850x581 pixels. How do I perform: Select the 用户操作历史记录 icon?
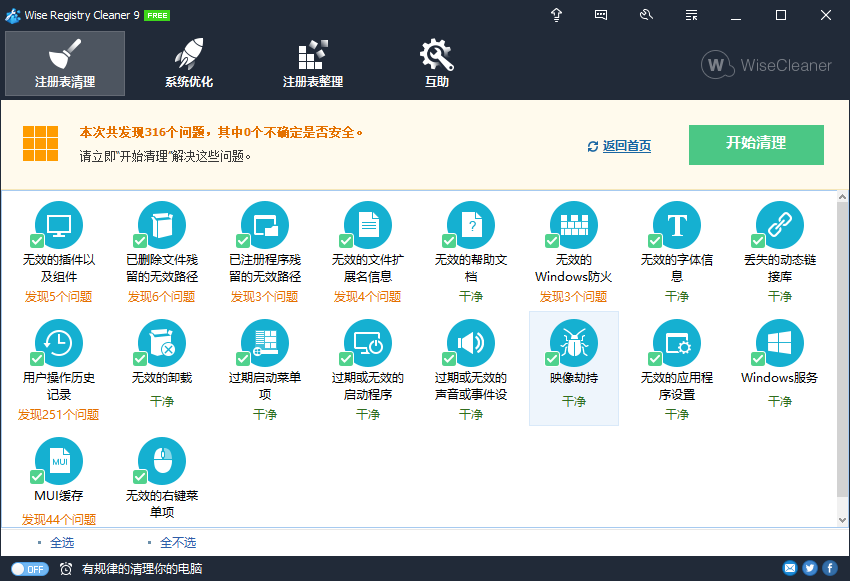pyautogui.click(x=59, y=343)
